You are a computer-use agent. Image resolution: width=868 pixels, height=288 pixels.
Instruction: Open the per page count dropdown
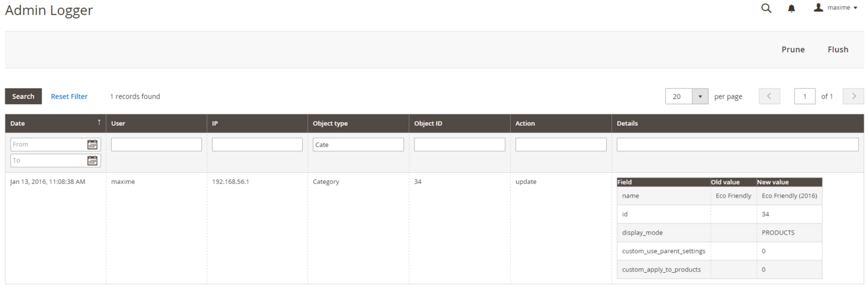(x=700, y=96)
